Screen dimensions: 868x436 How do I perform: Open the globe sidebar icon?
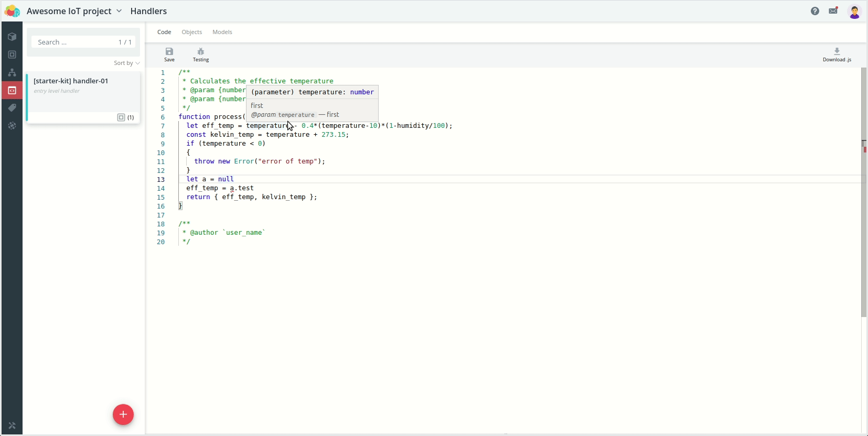(12, 126)
